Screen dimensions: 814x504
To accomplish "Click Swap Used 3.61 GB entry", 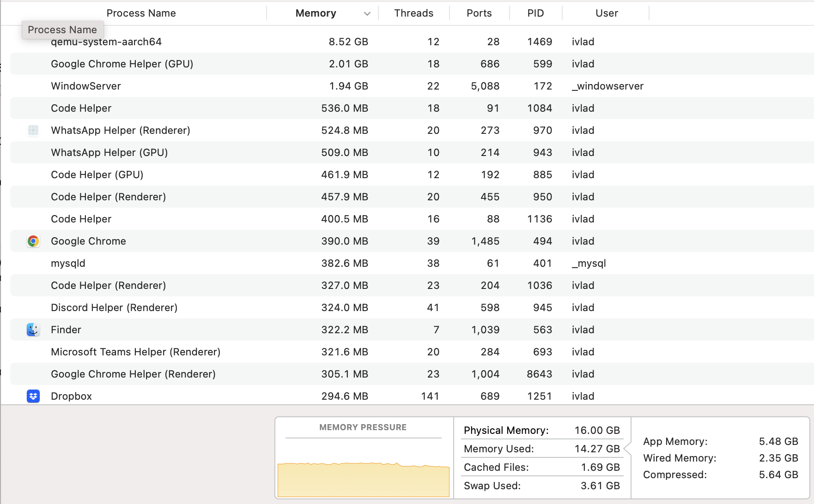I will pyautogui.click(x=542, y=486).
